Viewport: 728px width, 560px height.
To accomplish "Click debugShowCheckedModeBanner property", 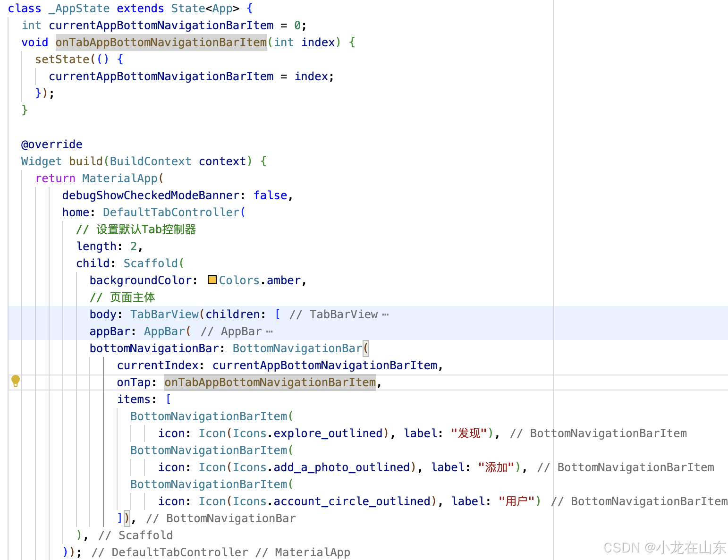I will pyautogui.click(x=151, y=195).
